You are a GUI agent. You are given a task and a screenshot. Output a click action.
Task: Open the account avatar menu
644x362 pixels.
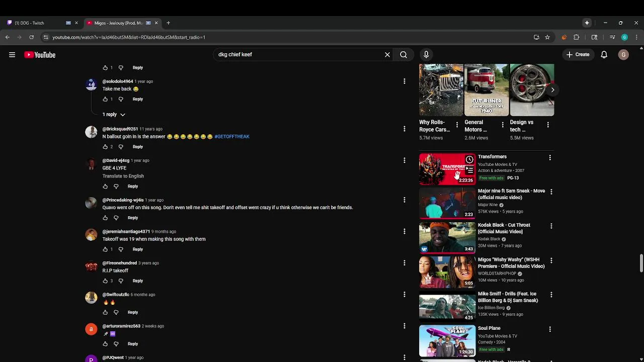pos(623,55)
